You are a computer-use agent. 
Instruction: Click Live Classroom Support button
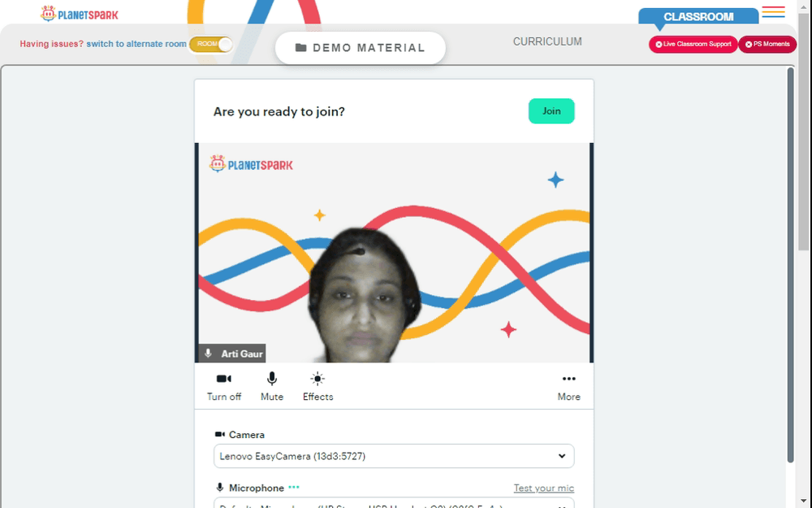[x=693, y=44]
